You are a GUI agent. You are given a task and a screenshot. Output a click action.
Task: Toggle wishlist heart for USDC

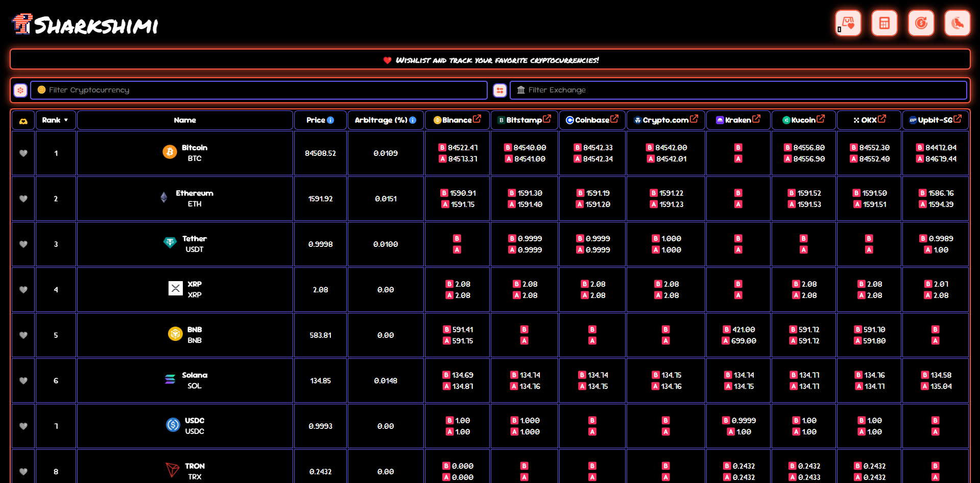23,426
